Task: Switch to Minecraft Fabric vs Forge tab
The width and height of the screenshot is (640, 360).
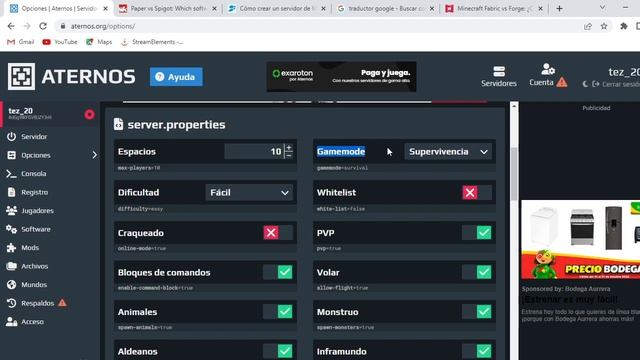Action: point(493,8)
